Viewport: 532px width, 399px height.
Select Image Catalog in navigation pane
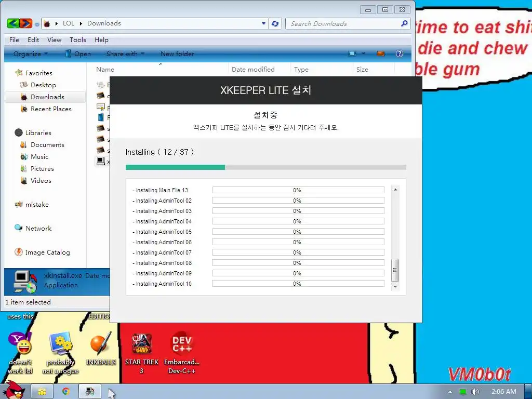(x=47, y=252)
